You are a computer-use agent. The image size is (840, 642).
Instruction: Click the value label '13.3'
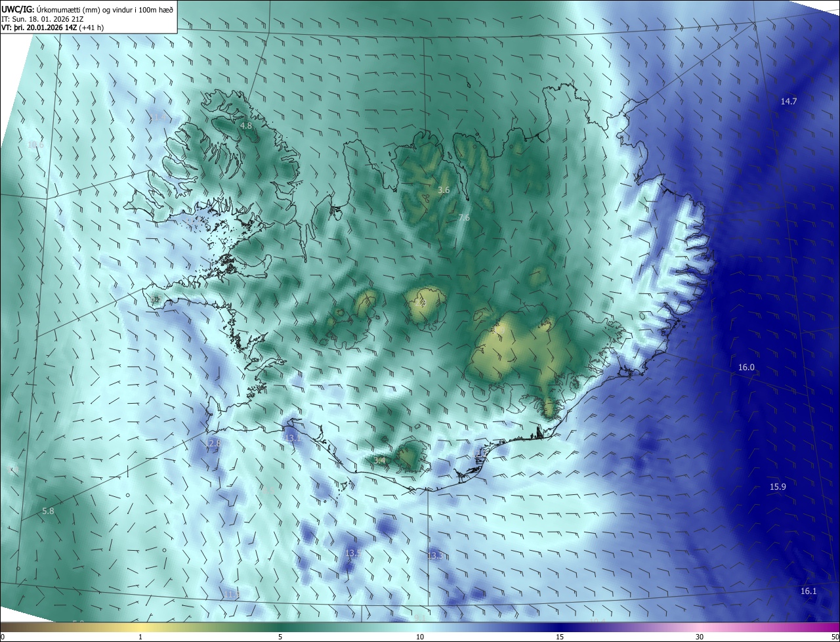pyautogui.click(x=435, y=556)
